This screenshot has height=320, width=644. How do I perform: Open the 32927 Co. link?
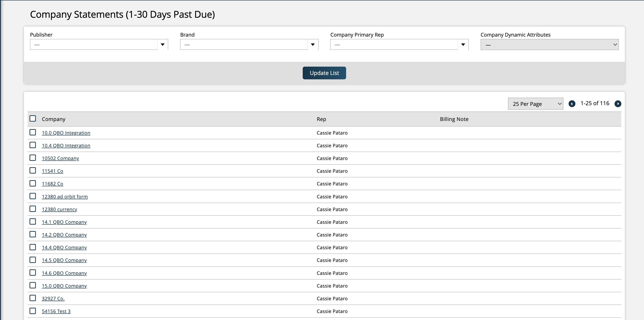point(53,299)
